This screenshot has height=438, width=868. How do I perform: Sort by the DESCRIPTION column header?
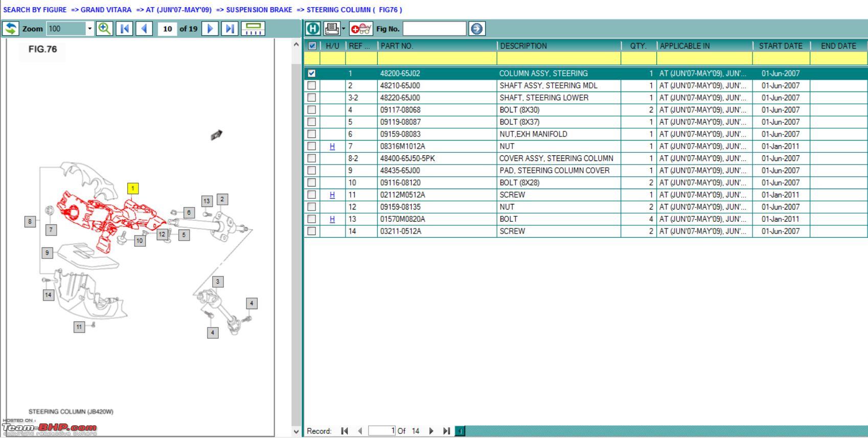(559, 46)
